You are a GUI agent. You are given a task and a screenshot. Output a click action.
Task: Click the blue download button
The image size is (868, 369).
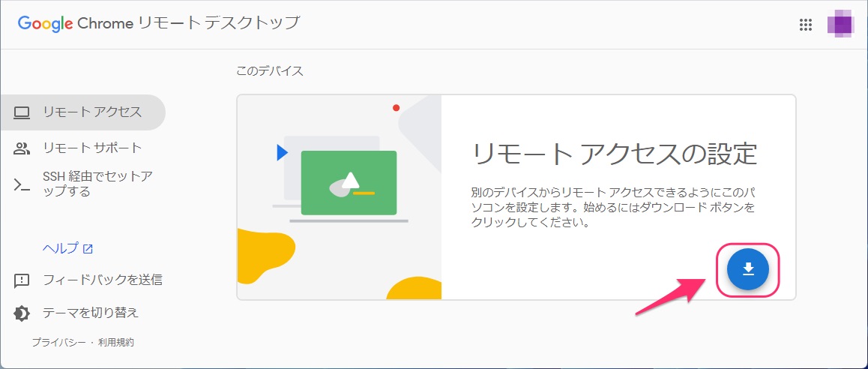748,268
